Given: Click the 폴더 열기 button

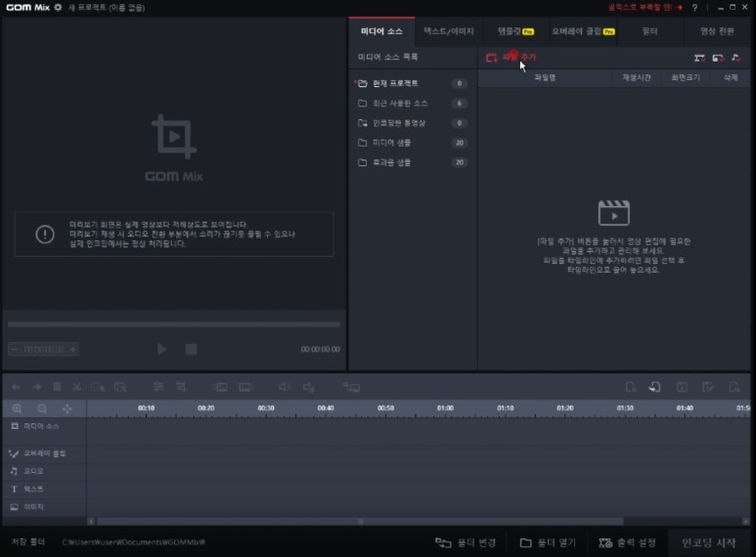Looking at the screenshot, I should point(548,543).
